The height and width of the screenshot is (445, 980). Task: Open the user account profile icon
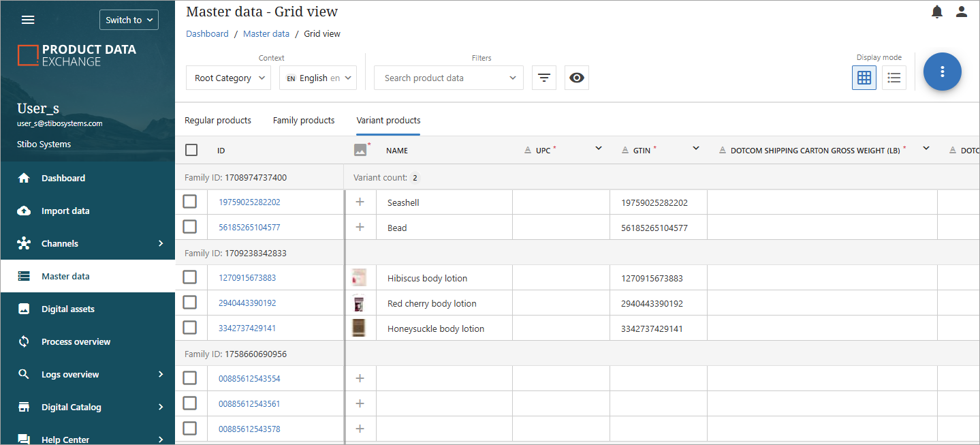point(962,12)
